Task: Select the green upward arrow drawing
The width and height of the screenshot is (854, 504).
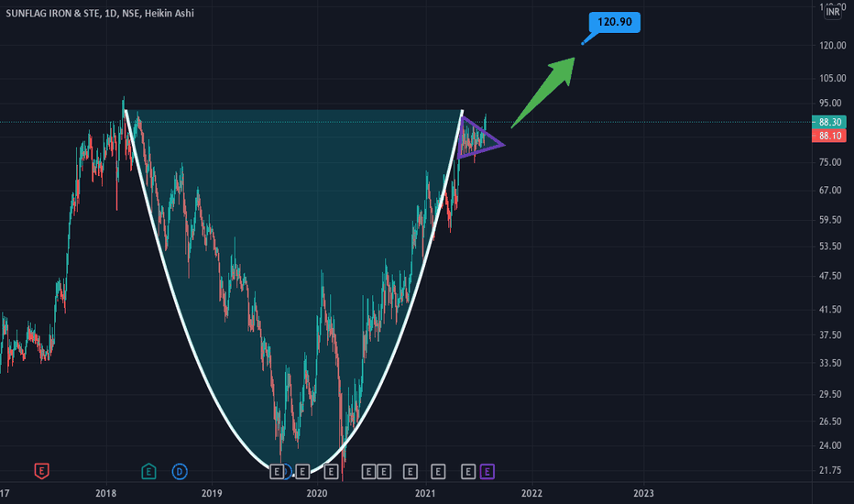Action: pos(542,93)
